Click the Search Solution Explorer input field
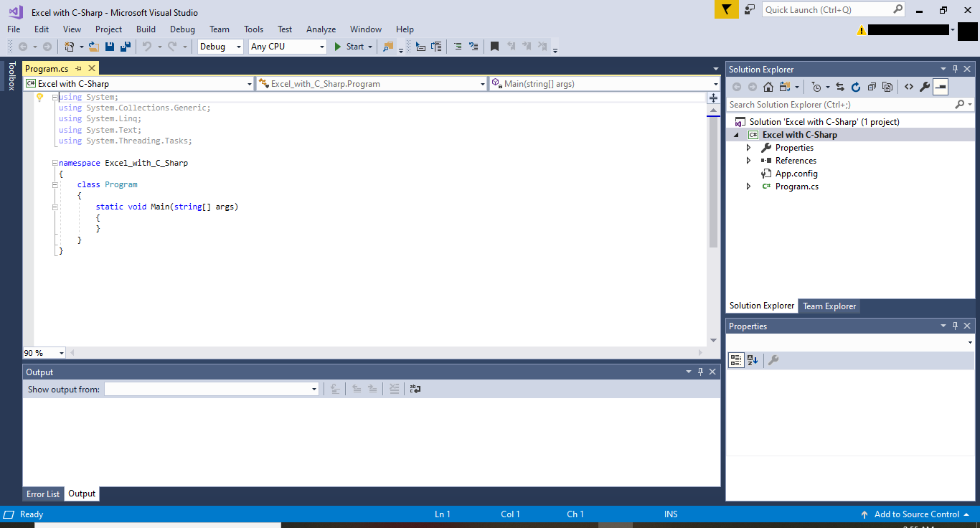 pyautogui.click(x=839, y=105)
